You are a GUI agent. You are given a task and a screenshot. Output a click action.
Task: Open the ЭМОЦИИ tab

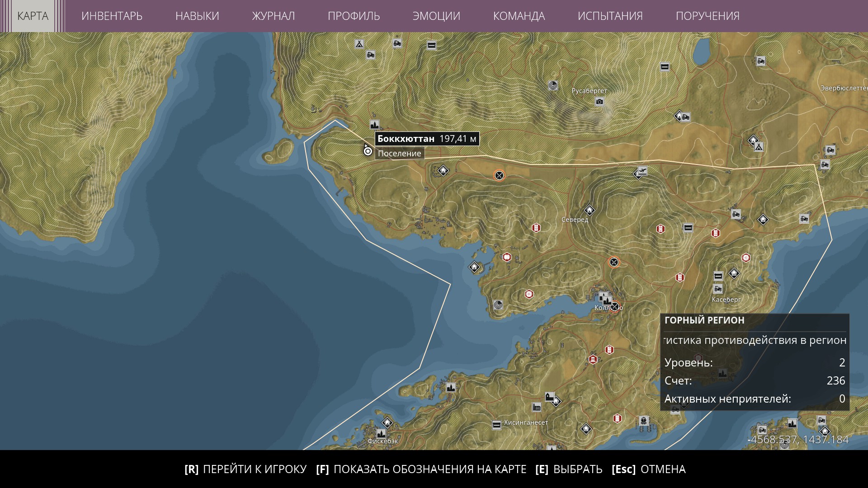(x=436, y=16)
